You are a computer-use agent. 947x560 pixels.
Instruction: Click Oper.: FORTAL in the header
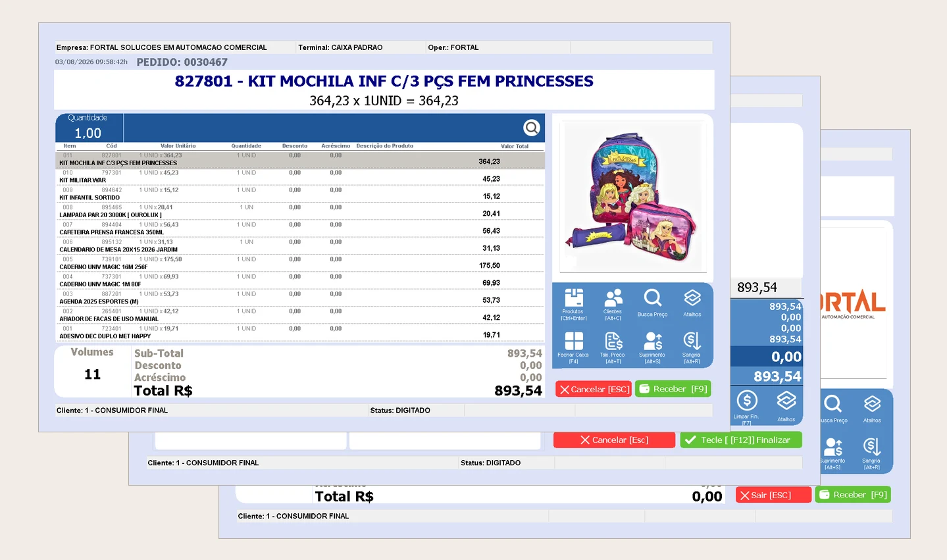point(453,47)
